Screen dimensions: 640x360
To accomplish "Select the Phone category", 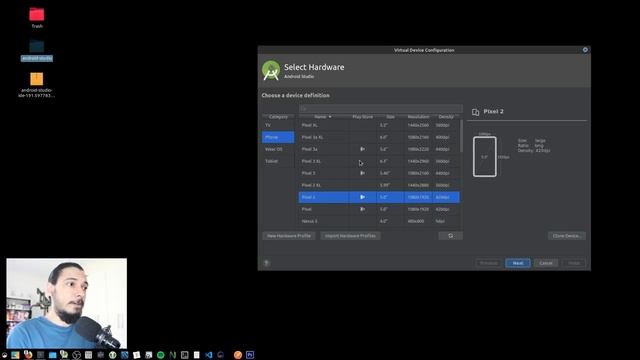I will coord(278,137).
